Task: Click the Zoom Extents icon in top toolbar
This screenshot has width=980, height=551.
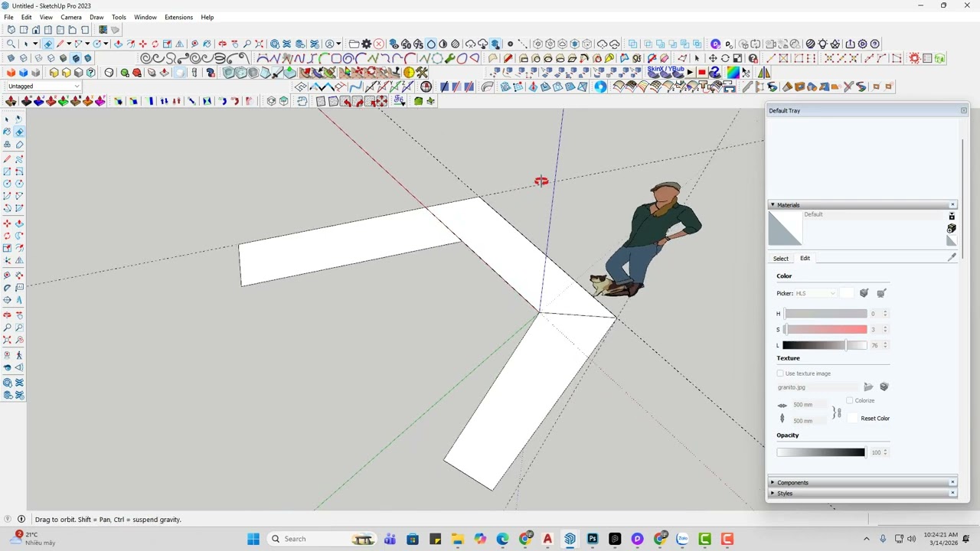Action: point(259,44)
